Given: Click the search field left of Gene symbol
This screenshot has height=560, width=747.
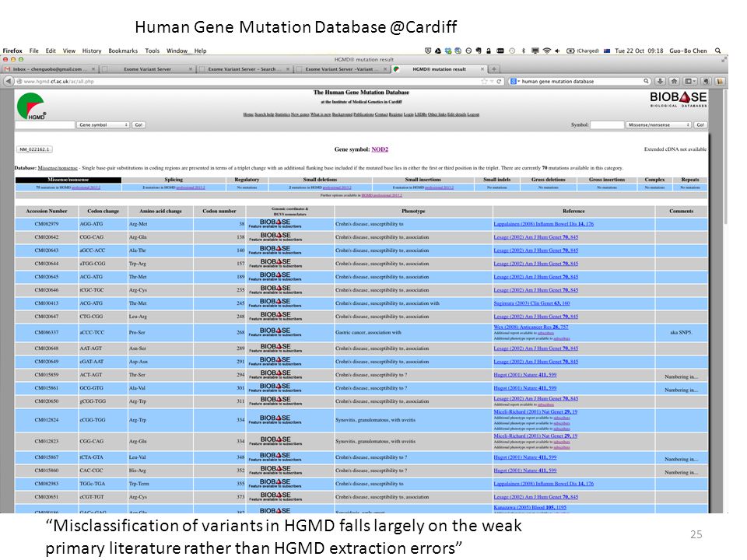Looking at the screenshot, I should [x=45, y=124].
